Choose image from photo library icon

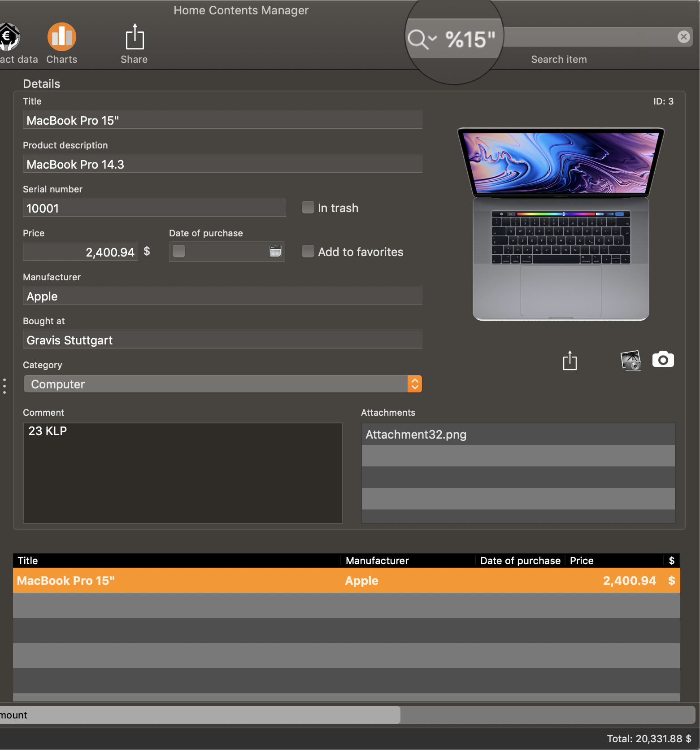(x=630, y=360)
